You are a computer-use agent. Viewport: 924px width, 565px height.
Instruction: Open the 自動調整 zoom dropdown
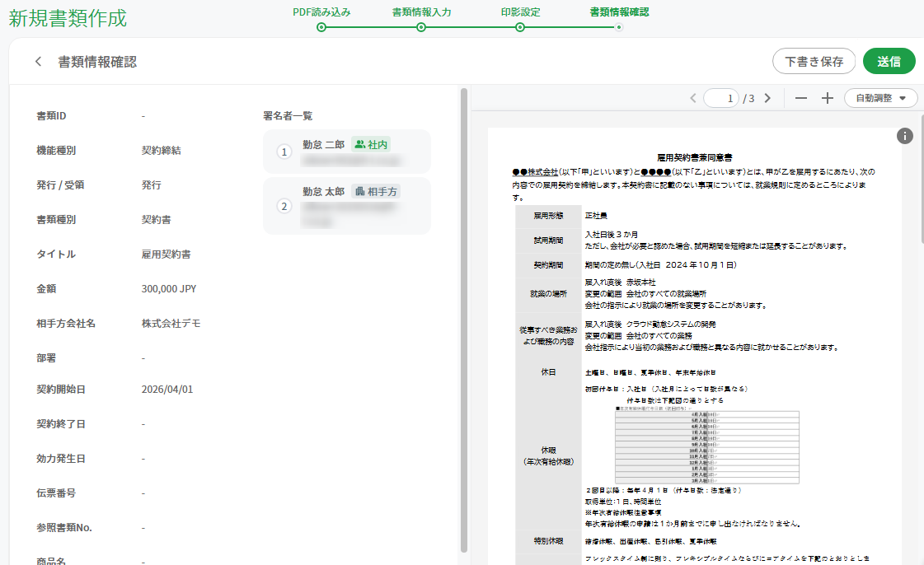pyautogui.click(x=880, y=98)
